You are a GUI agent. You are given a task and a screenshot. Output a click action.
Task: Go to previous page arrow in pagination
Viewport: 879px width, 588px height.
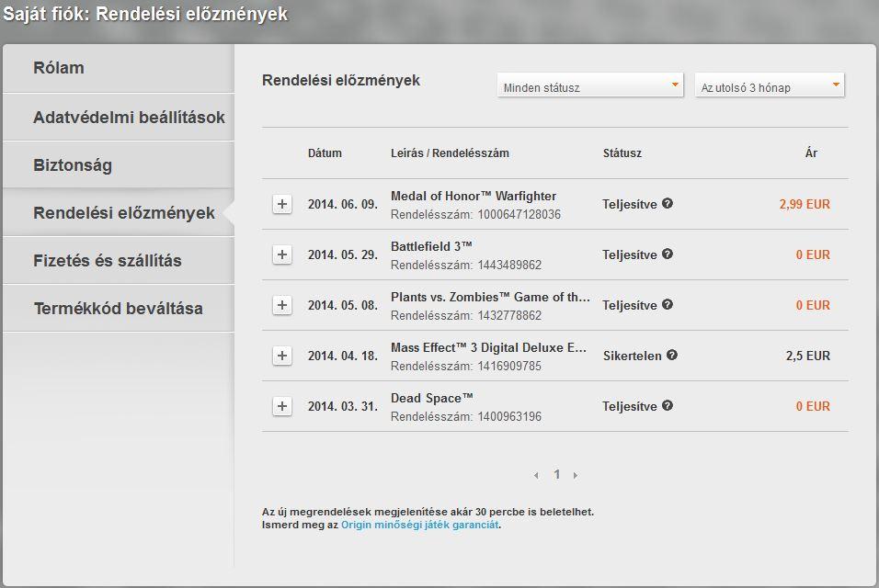536,475
